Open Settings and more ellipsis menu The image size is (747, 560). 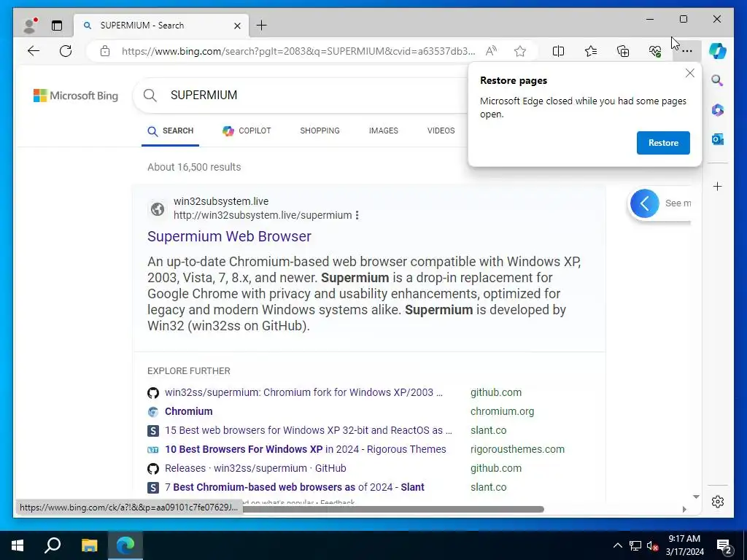click(x=687, y=51)
